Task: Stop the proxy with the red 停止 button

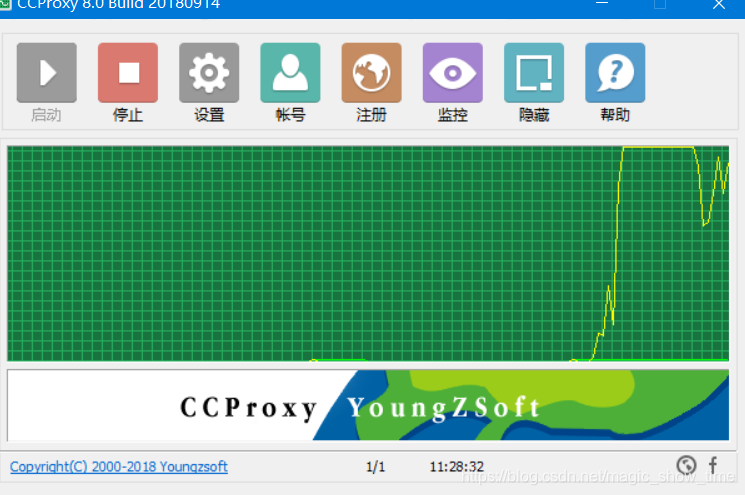Action: click(128, 73)
